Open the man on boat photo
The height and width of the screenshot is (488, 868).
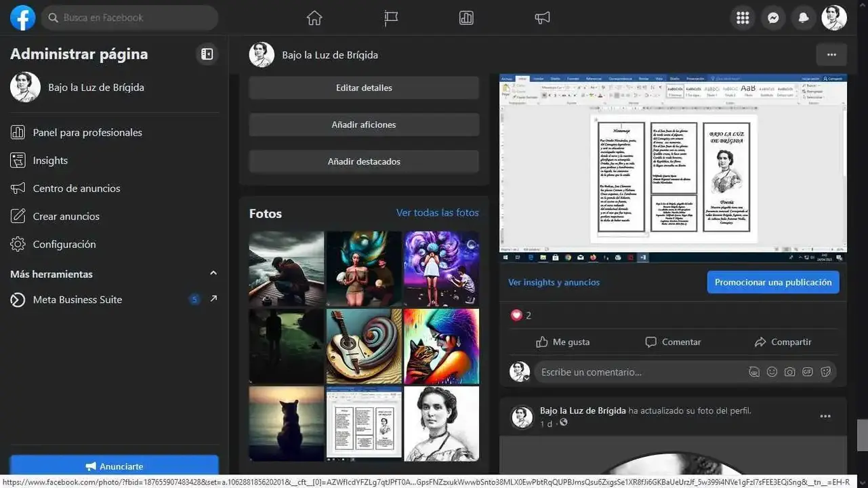[x=287, y=268]
